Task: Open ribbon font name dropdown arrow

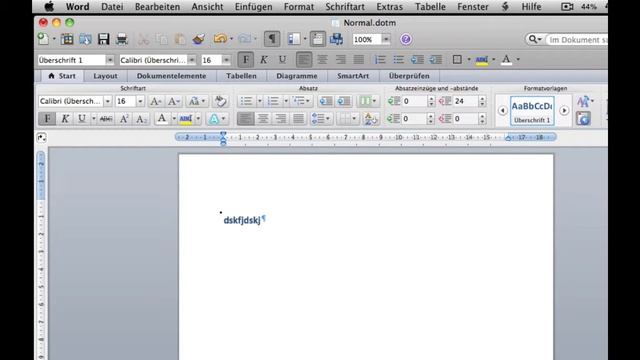Action: 108,101
